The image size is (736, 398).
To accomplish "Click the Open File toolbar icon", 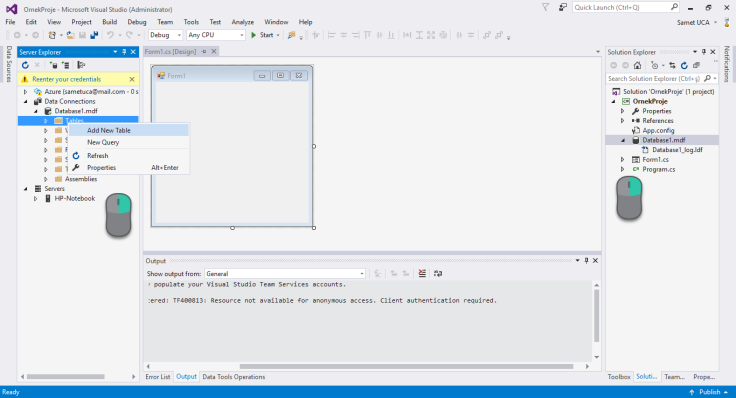I will pyautogui.click(x=70, y=35).
